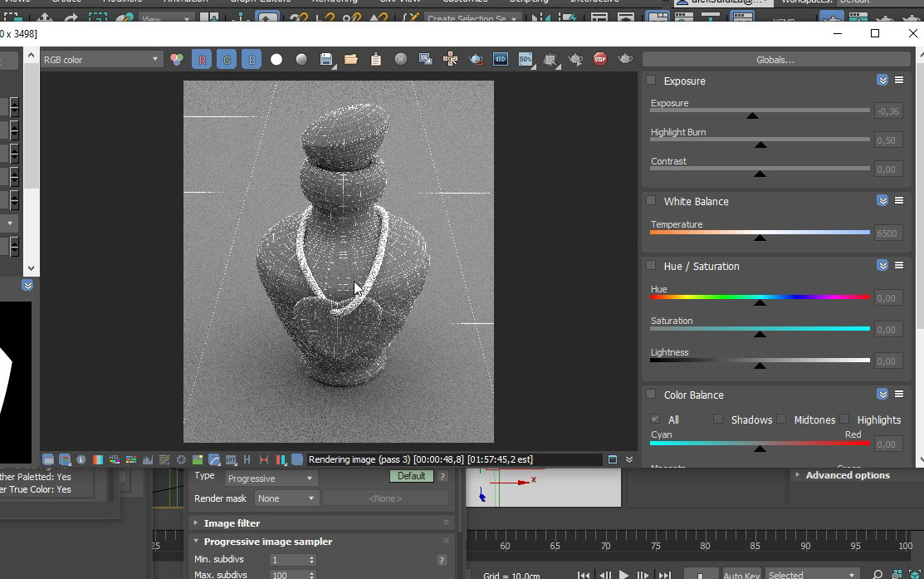Toggle the Auto Key button
This screenshot has height=579, width=924.
click(x=741, y=574)
